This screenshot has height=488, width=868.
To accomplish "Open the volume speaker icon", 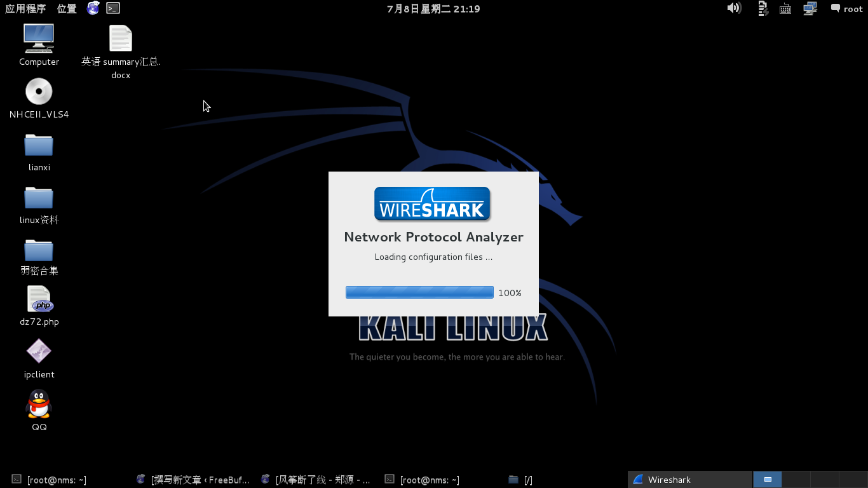I will (734, 8).
